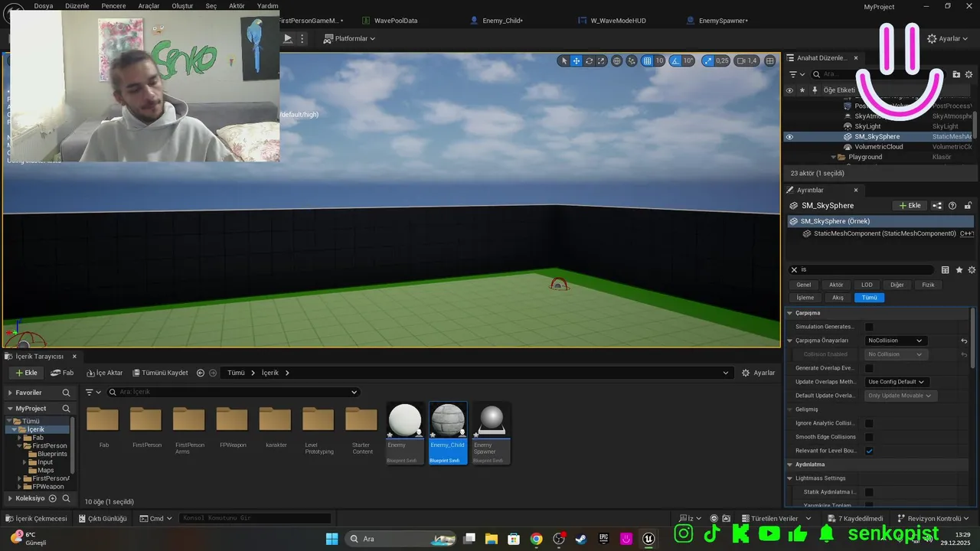Activate the Select mode arrow in viewport toolbar
Viewport: 980px width, 551px height.
[564, 60]
